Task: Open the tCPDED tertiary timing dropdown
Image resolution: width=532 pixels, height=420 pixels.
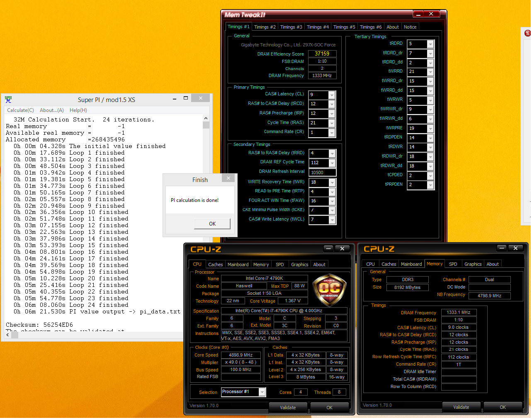Action: point(430,176)
